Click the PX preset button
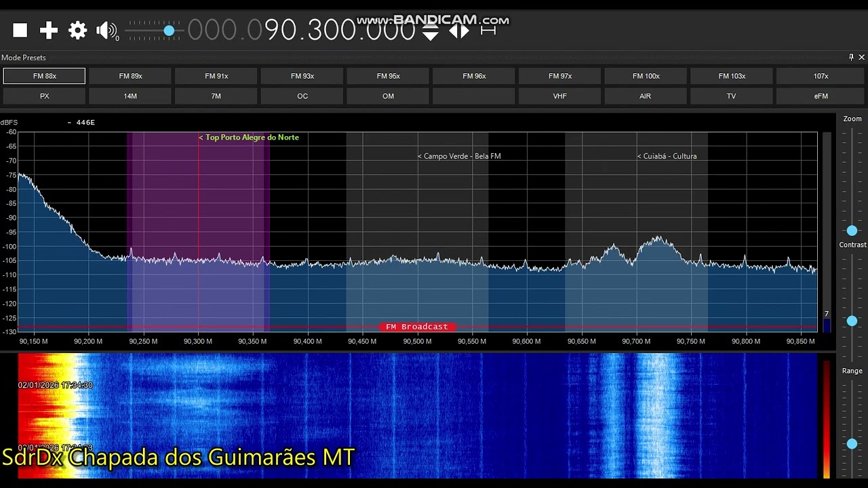 45,96
